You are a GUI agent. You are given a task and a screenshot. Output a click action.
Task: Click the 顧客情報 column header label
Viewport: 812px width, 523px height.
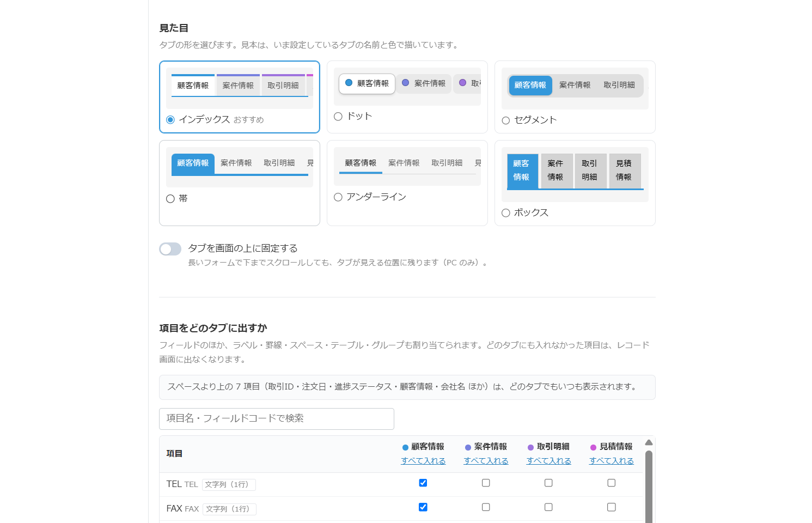428,447
